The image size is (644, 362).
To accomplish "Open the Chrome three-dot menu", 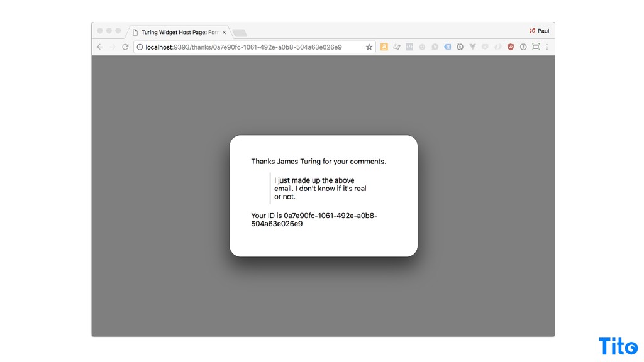I will [x=547, y=47].
